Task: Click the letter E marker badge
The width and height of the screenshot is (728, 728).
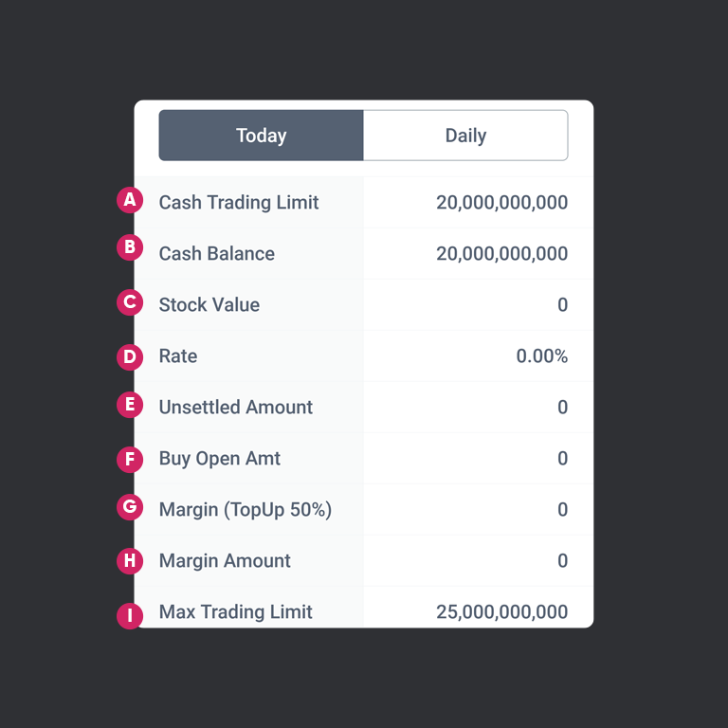Action: (x=129, y=406)
